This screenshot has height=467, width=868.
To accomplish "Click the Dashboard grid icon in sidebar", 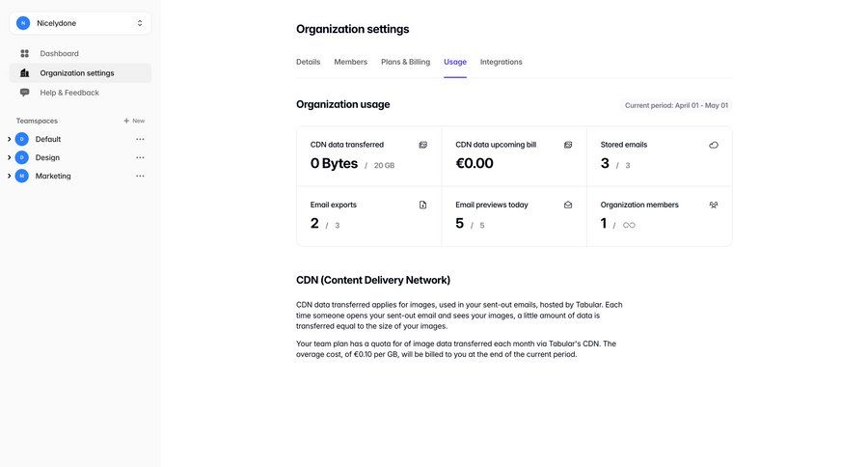I will coord(25,54).
